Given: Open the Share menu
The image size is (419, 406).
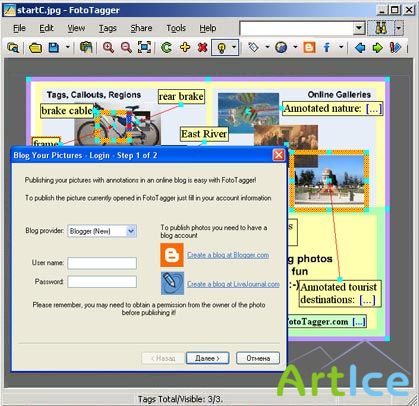Looking at the screenshot, I should pyautogui.click(x=141, y=28).
